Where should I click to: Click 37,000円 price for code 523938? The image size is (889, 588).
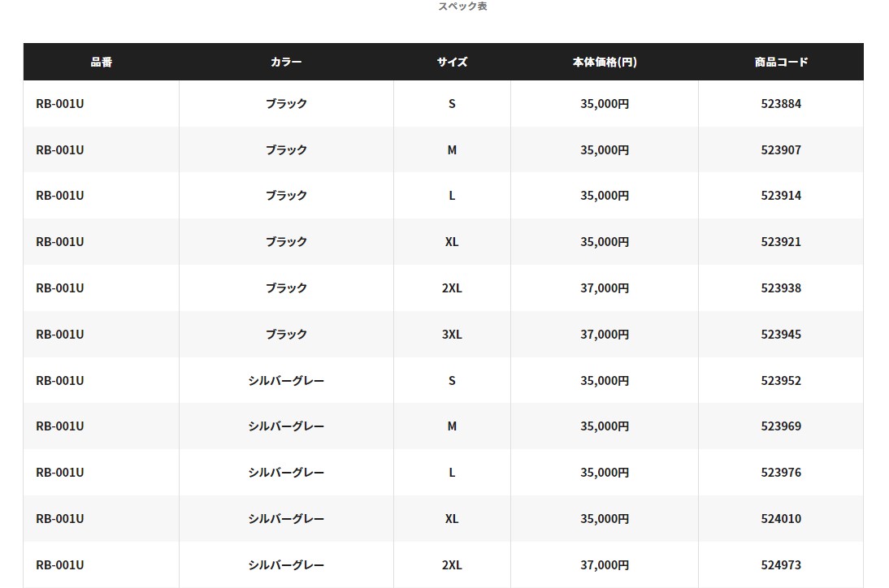(604, 288)
